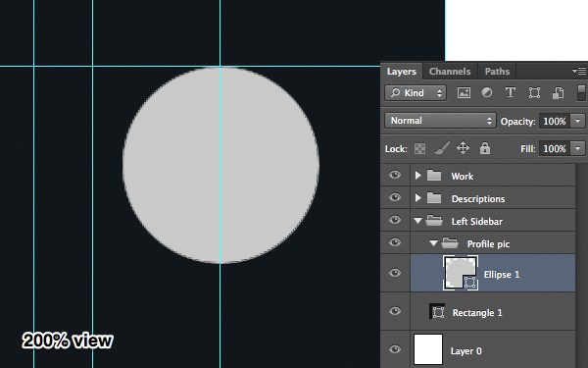The height and width of the screenshot is (368, 588).
Task: Filter layers by adjustment layer icon
Action: coord(487,93)
